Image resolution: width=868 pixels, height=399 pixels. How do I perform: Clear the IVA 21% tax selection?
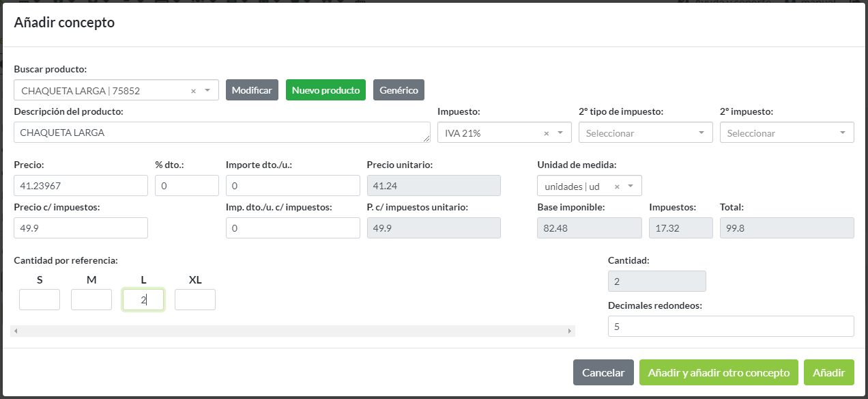coord(546,133)
